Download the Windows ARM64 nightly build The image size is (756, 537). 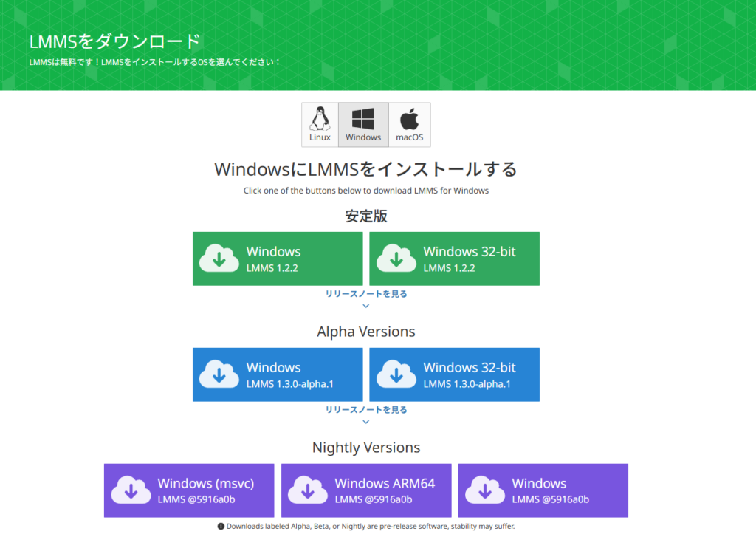[x=366, y=490]
